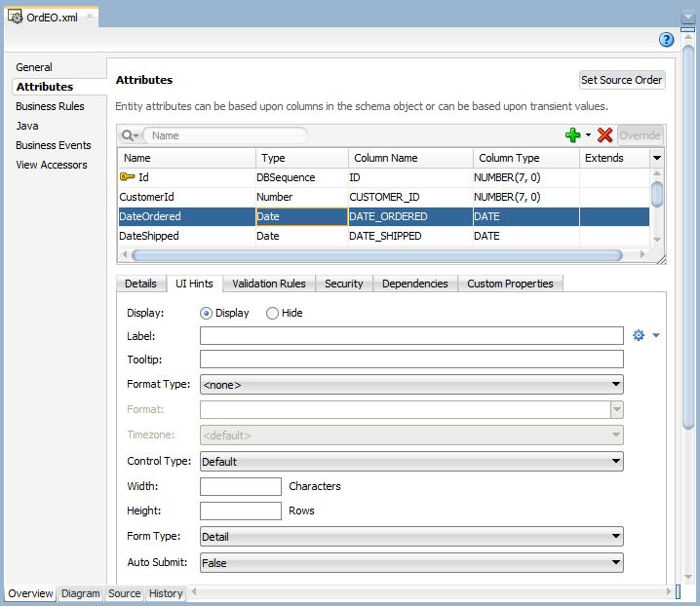700x606 pixels.
Task: Click the tab list arrow at top right
Action: 687,18
